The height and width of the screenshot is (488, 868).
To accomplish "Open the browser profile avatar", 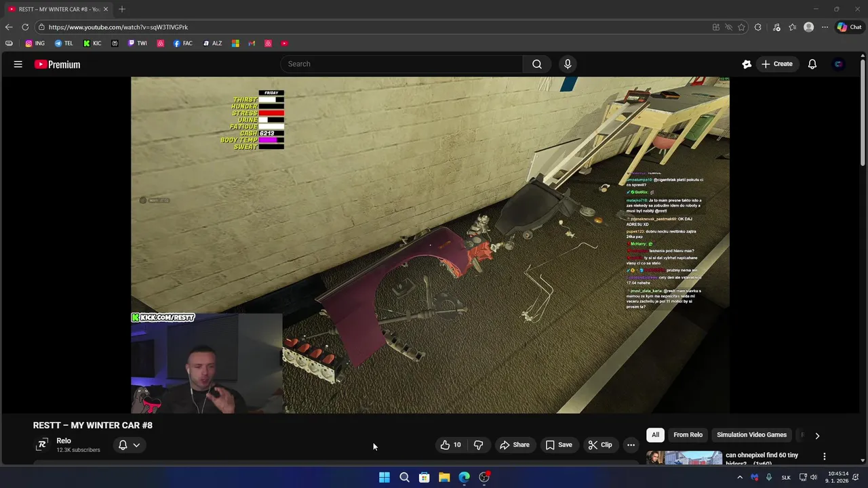I will point(808,27).
